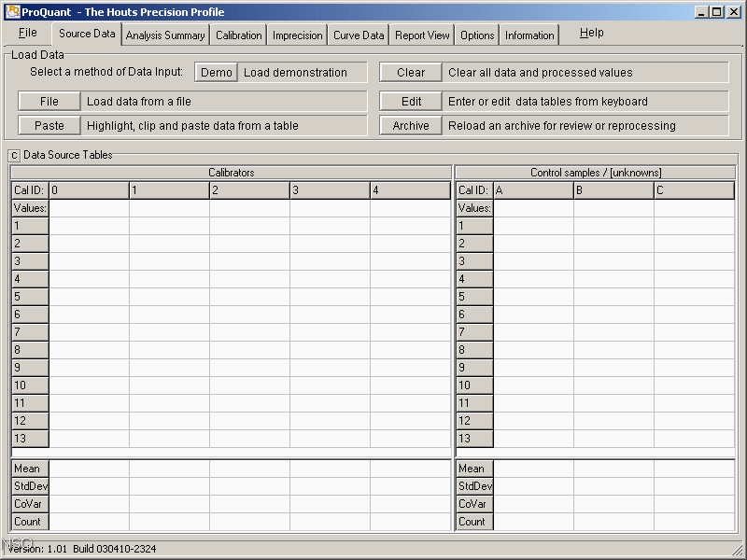This screenshot has width=747, height=560.
Task: Select Control samples column header B
Action: pyautogui.click(x=613, y=190)
